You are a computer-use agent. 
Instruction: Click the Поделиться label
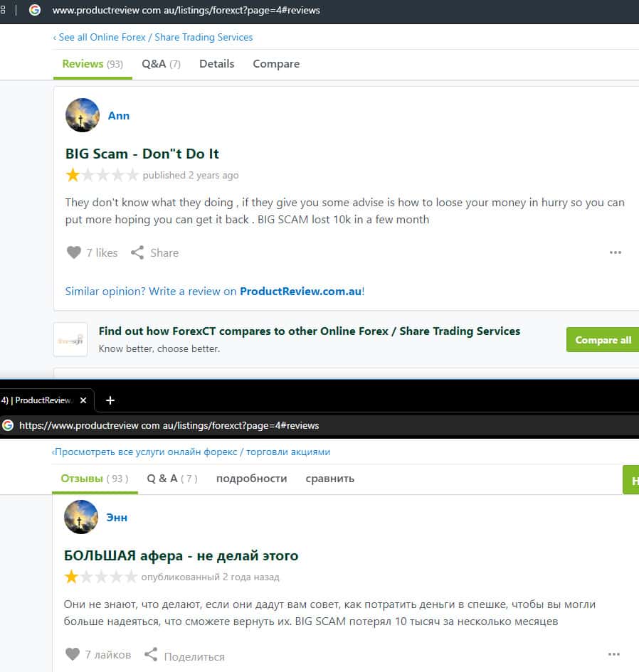click(194, 656)
